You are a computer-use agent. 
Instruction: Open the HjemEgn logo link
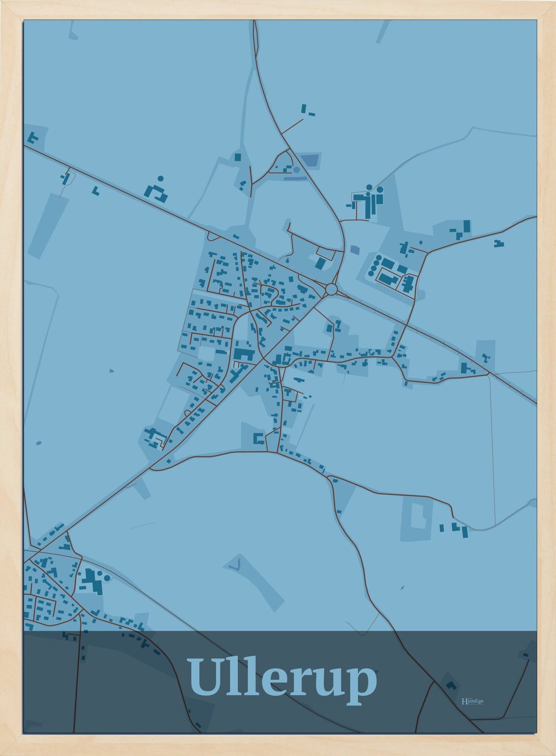[x=472, y=701]
